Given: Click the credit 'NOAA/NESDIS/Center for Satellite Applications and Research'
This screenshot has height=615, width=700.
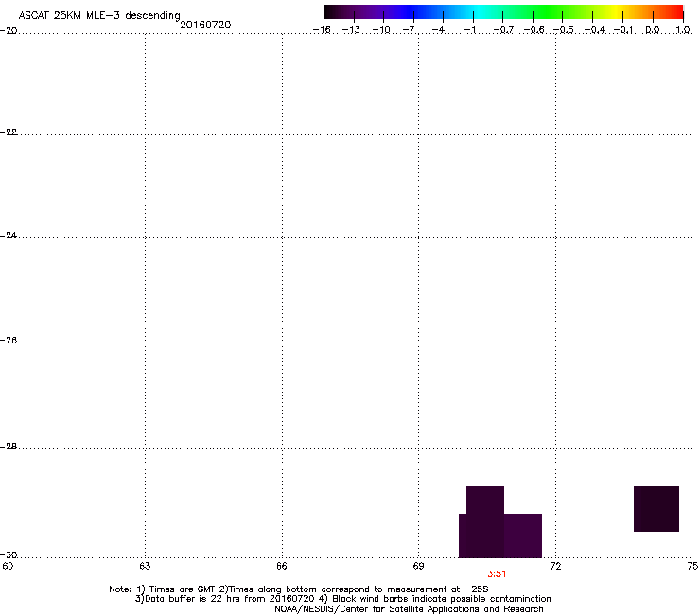Looking at the screenshot, I should [x=409, y=609].
